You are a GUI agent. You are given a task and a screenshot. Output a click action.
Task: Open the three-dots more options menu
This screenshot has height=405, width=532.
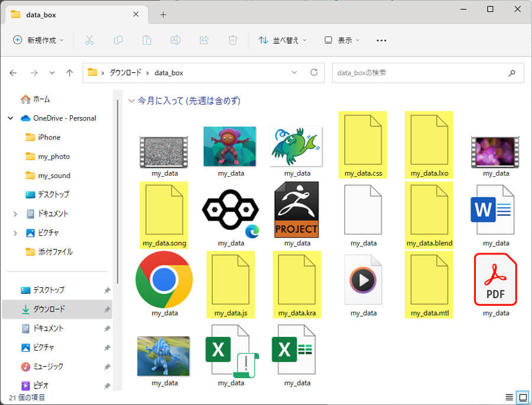coord(381,40)
